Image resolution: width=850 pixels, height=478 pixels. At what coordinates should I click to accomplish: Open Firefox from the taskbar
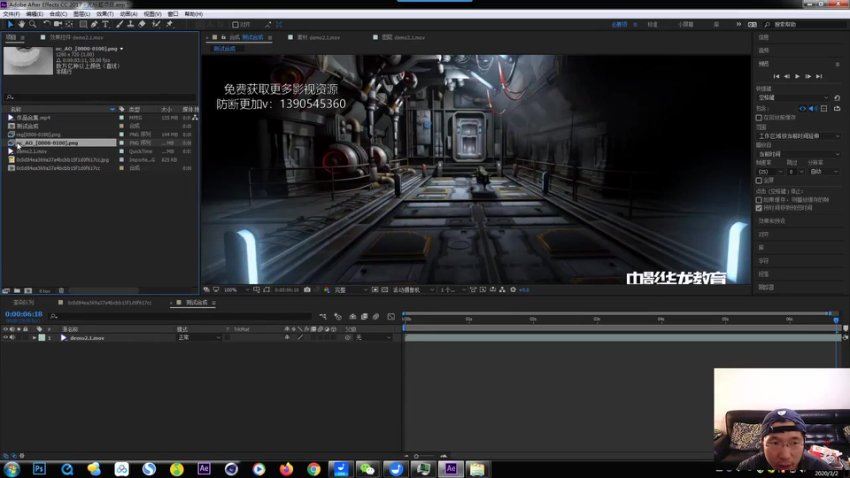286,469
